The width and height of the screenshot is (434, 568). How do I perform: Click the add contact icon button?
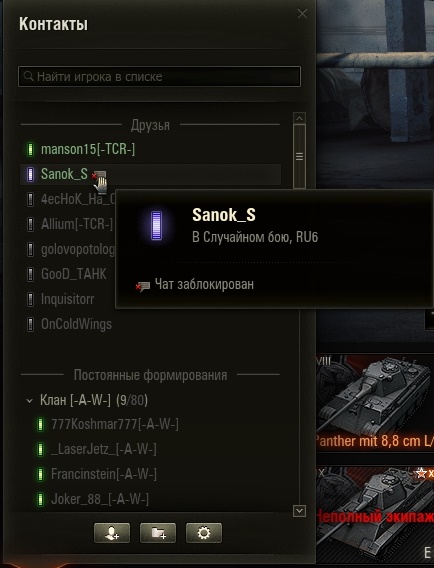coord(112,532)
